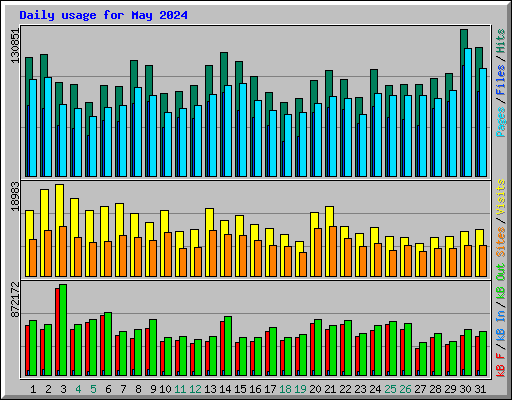This screenshot has width=512, height=400.
Task: Click the 872172 kB axis label
Action: (15, 300)
